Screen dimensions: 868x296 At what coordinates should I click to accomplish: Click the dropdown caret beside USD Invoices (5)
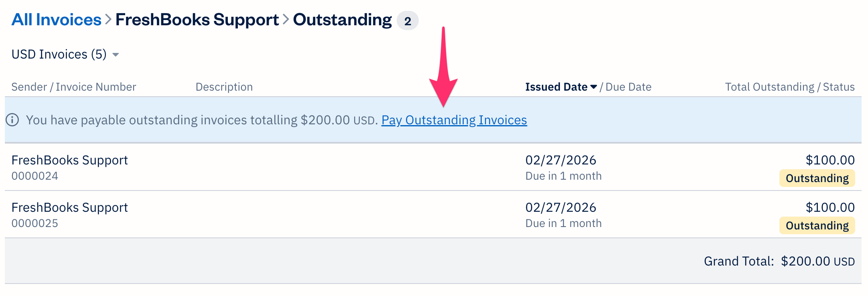[116, 55]
